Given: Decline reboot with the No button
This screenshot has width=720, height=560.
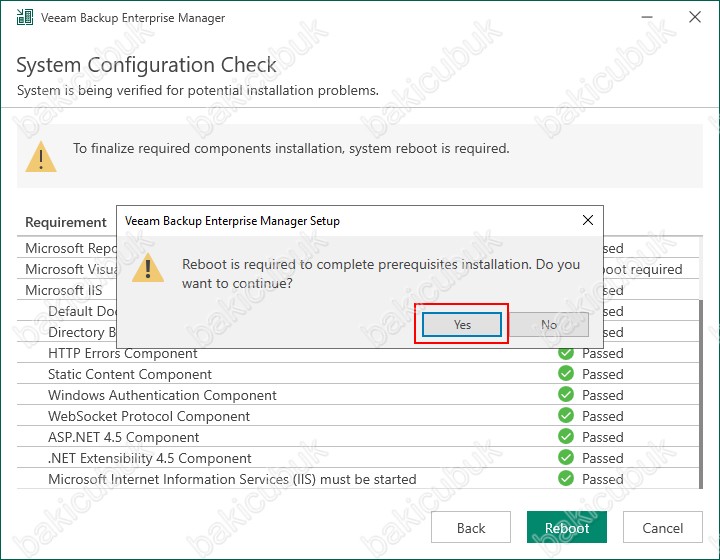Looking at the screenshot, I should (549, 324).
